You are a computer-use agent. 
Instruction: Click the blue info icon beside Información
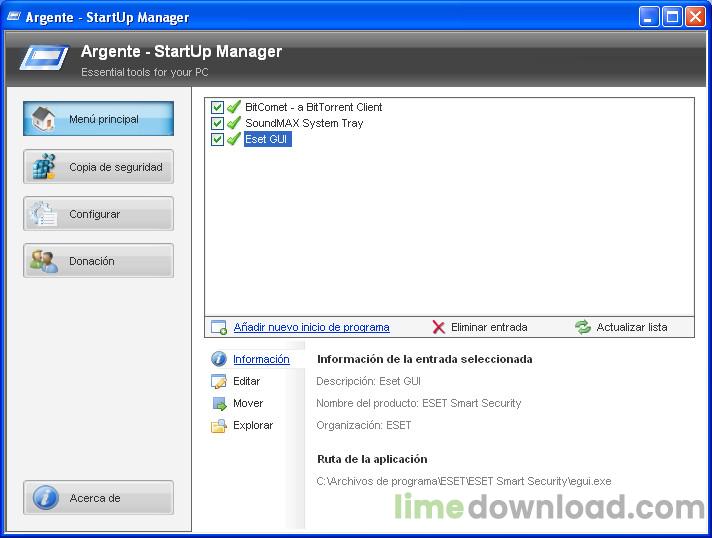click(219, 359)
